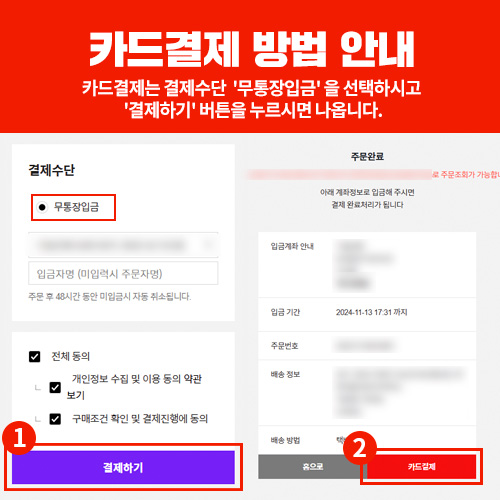Screen dimensions: 500x500
Task: Toggle 구매조건 확인 및 결제진행에 동의 checkbox
Action: [x=55, y=419]
